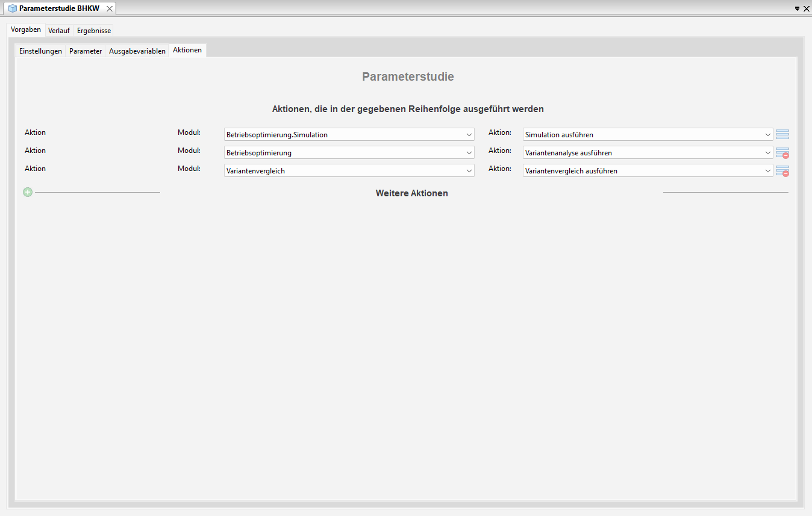The image size is (812, 516).
Task: Expand the Variantenvergleich ausführen action dropdown
Action: click(x=768, y=171)
